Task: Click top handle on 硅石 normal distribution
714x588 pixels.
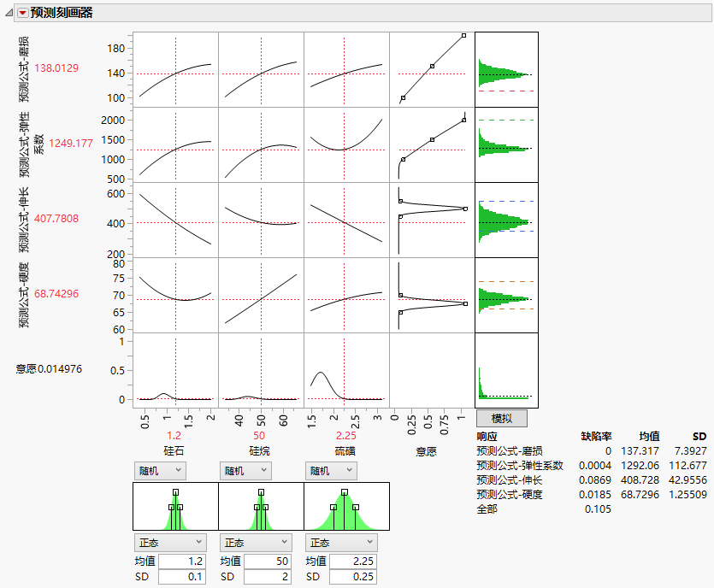Action: point(175,492)
